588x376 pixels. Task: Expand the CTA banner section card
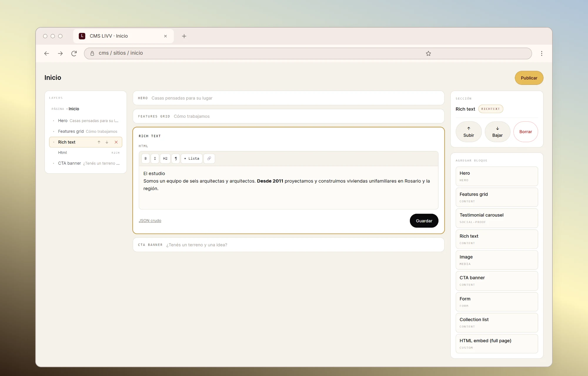288,245
